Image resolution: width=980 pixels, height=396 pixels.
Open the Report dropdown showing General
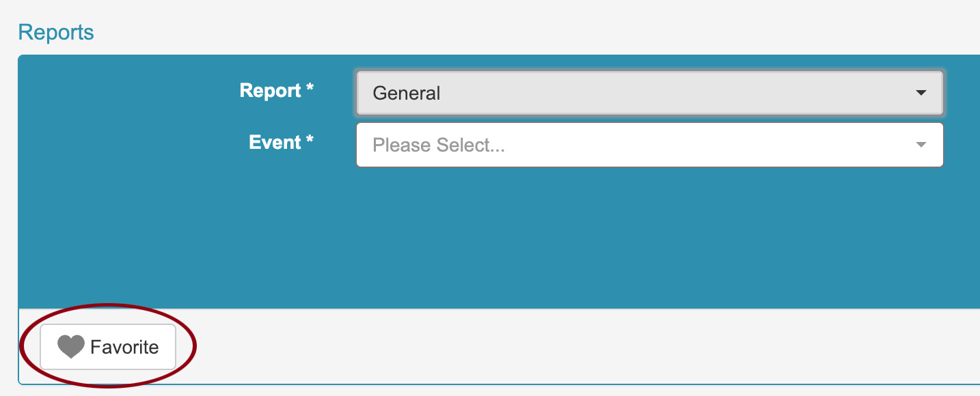[649, 93]
